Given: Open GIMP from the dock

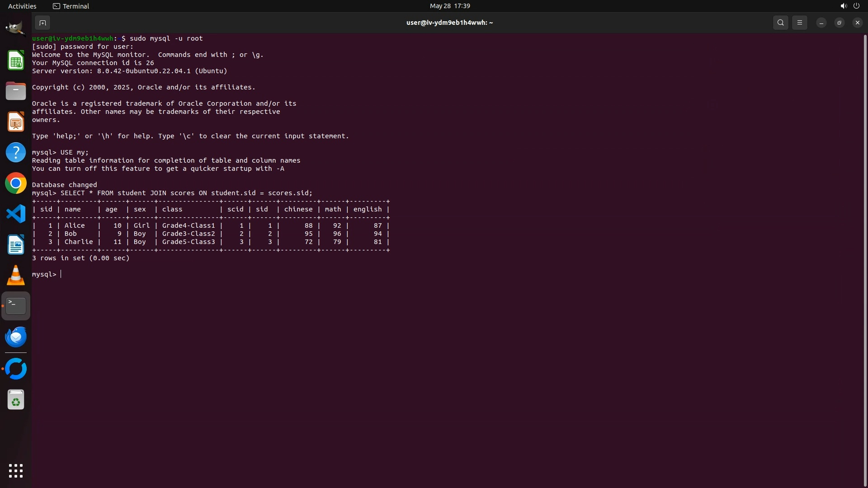Looking at the screenshot, I should coord(15,29).
